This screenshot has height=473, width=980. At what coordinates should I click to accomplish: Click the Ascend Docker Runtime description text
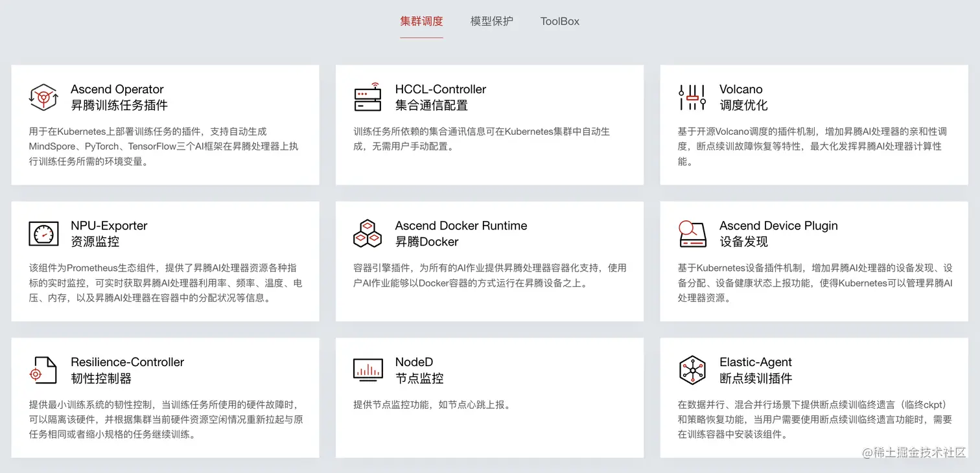click(490, 275)
